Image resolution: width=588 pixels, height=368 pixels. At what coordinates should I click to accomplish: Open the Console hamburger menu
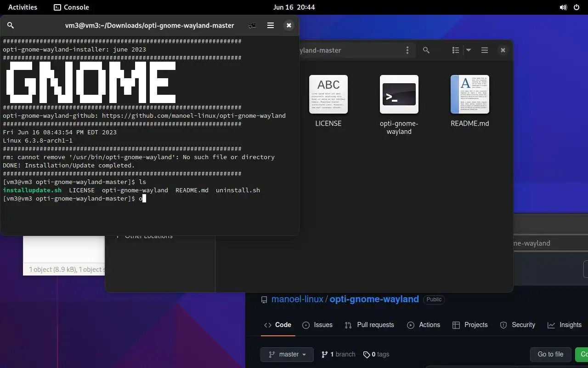pyautogui.click(x=271, y=25)
